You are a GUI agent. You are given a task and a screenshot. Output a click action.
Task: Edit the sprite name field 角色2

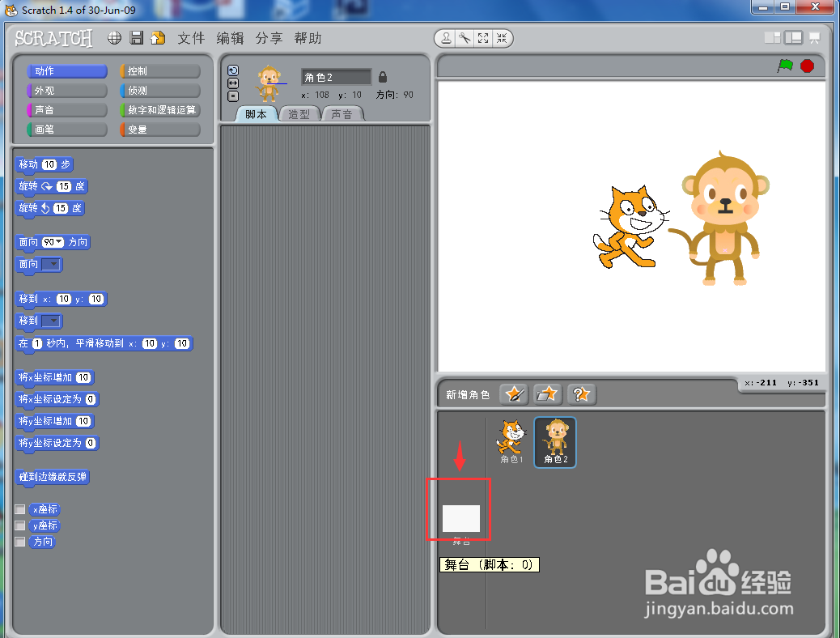pyautogui.click(x=337, y=77)
